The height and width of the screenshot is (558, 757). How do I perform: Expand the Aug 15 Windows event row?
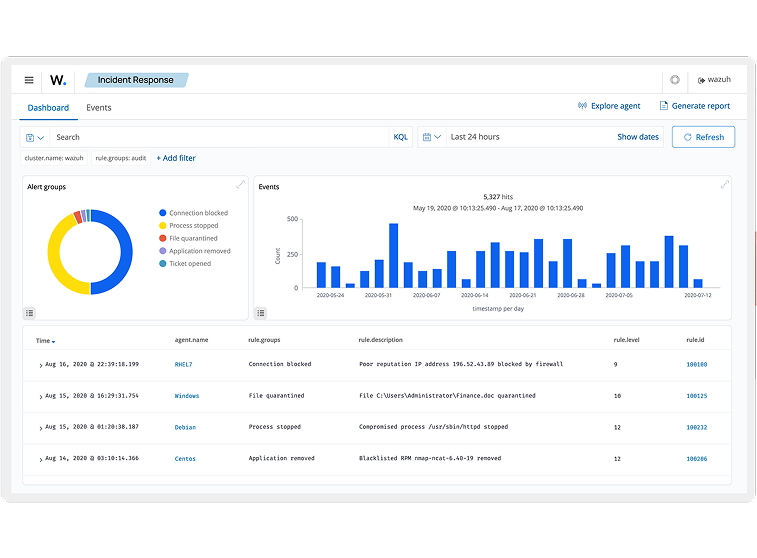coord(40,397)
